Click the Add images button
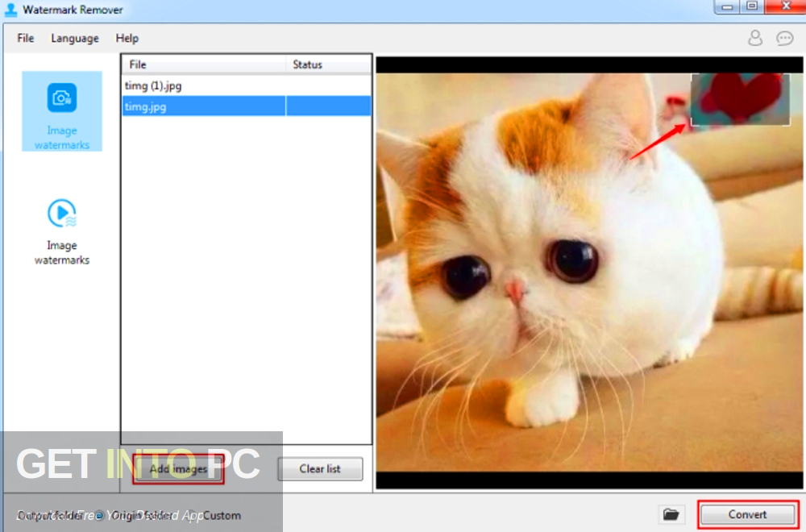This screenshot has width=806, height=532. click(178, 469)
